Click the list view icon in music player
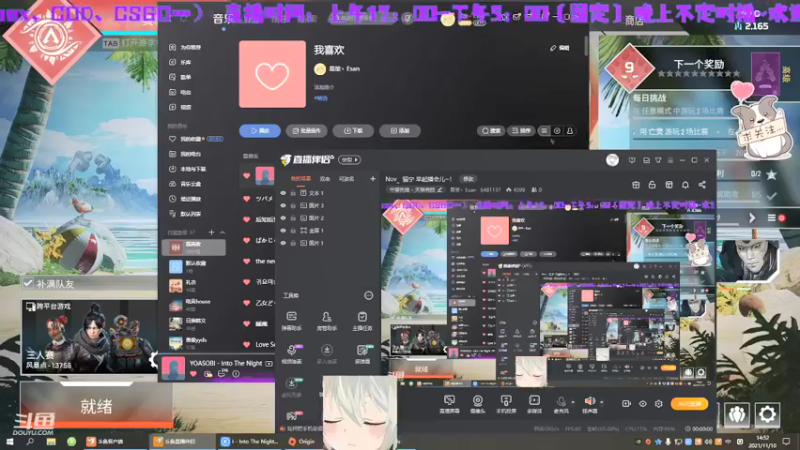This screenshot has width=800, height=450. (x=544, y=131)
